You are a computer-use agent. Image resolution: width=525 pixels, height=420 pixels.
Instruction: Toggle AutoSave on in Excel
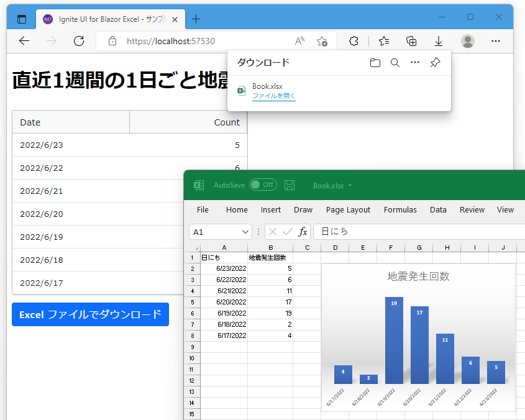coord(263,185)
